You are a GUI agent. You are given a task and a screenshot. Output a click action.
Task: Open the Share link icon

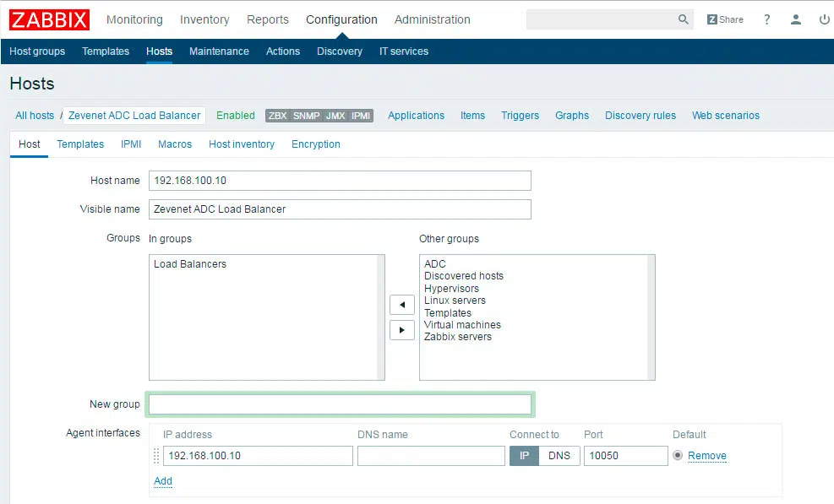[x=725, y=19]
